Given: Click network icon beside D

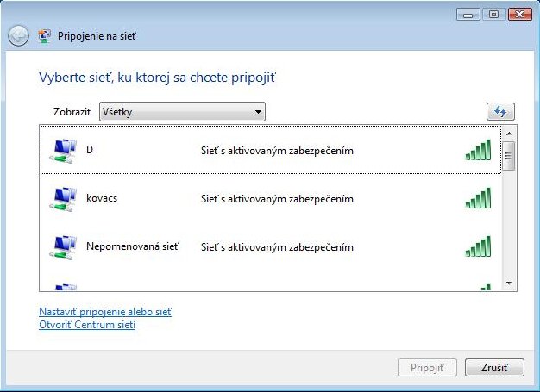Looking at the screenshot, I should pyautogui.click(x=63, y=151).
